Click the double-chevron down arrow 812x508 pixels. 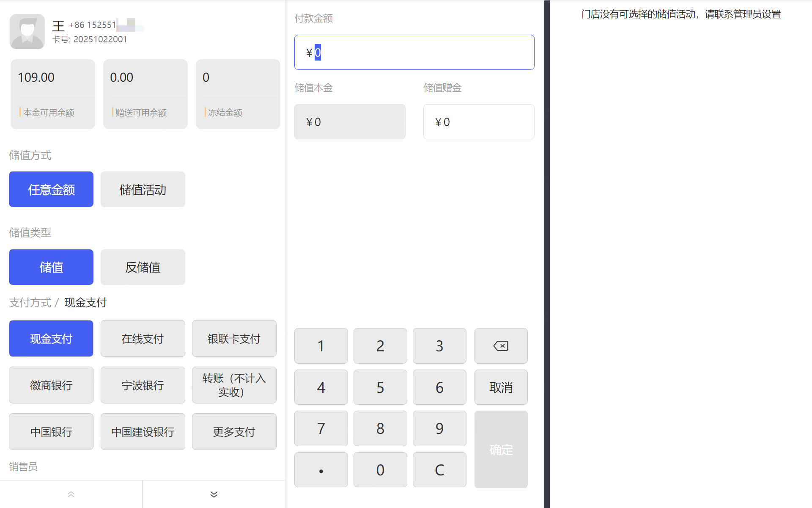pos(214,494)
